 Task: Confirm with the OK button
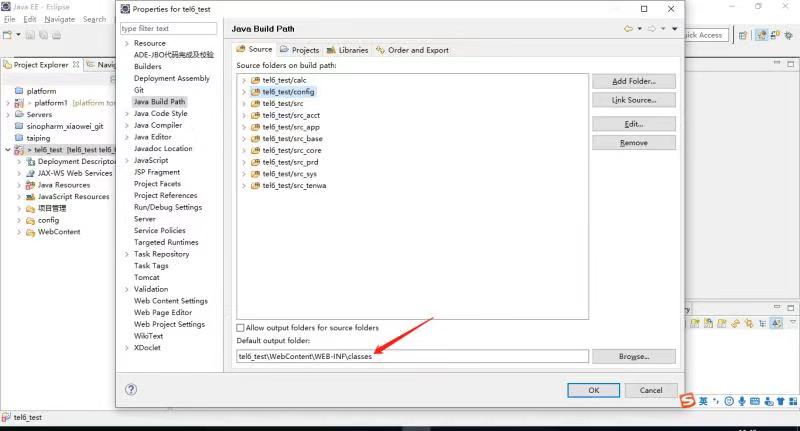(x=593, y=390)
